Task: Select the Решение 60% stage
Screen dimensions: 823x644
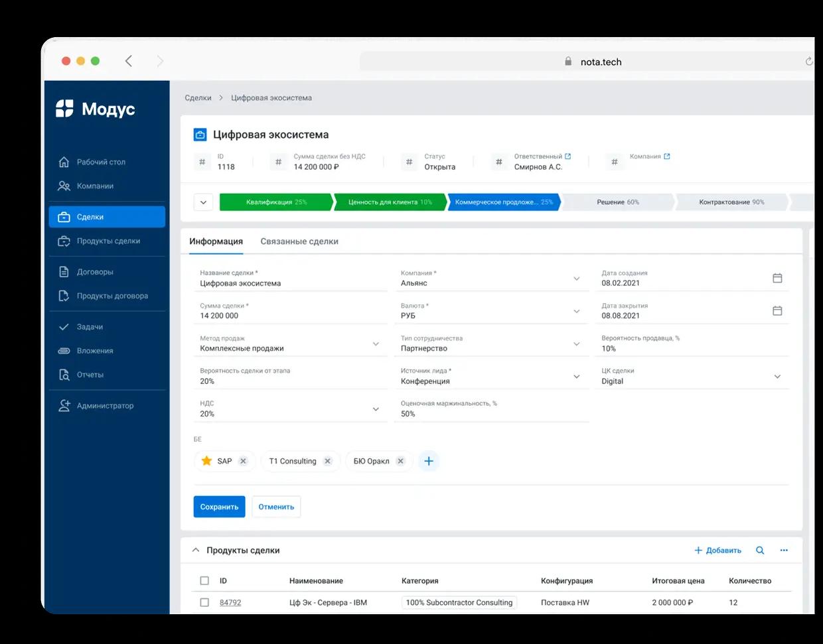Action: 618,202
